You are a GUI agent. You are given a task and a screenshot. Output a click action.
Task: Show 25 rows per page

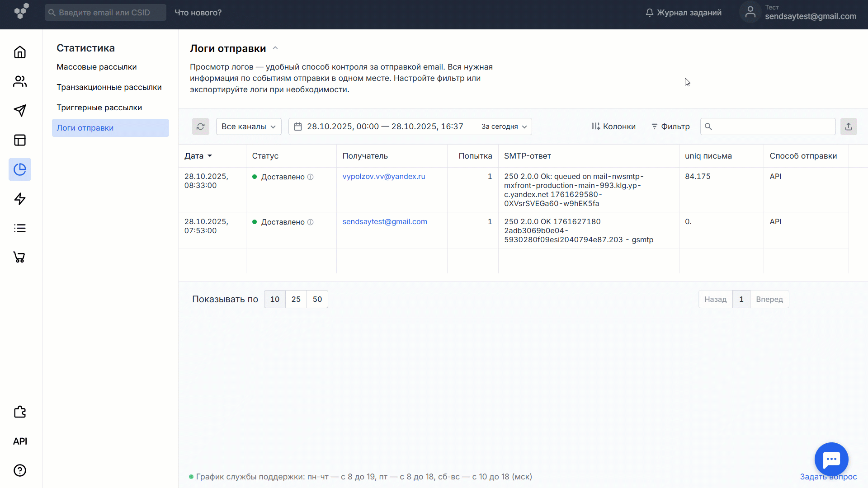click(296, 299)
